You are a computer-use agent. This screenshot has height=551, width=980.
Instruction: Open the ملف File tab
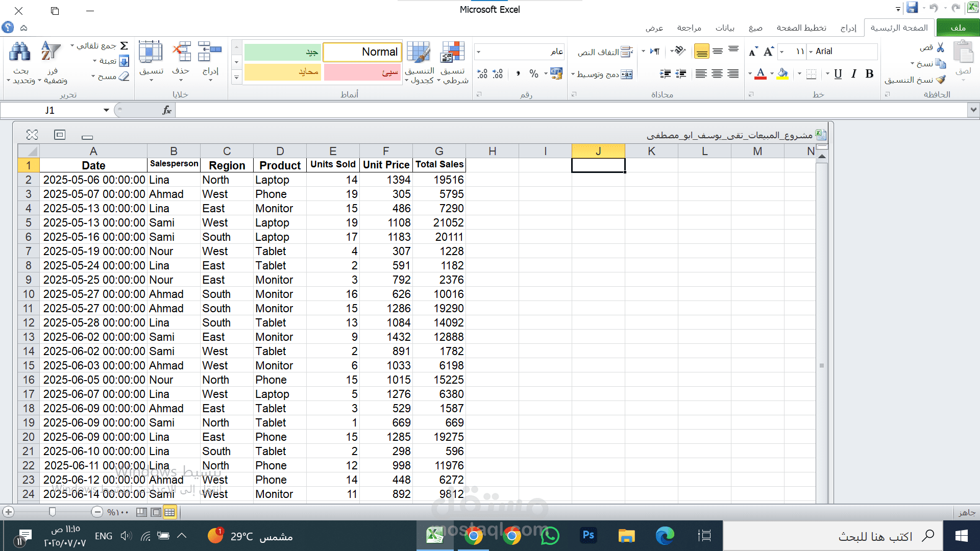coord(958,28)
